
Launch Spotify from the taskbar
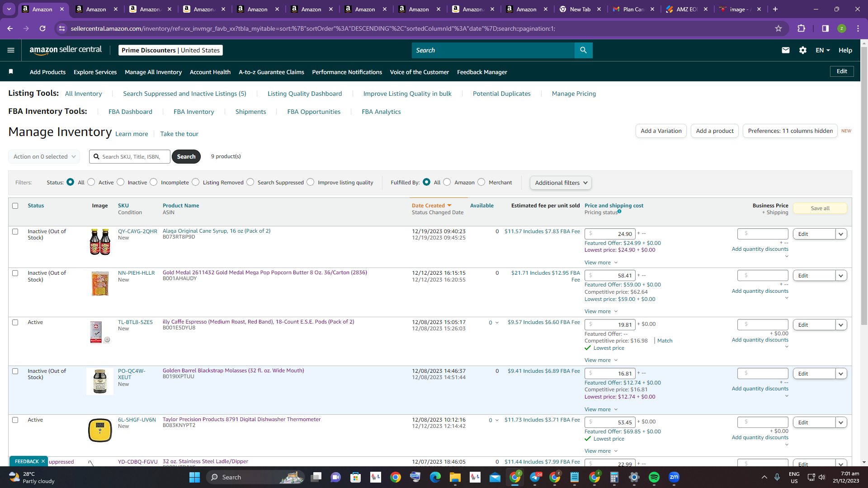coord(654,477)
